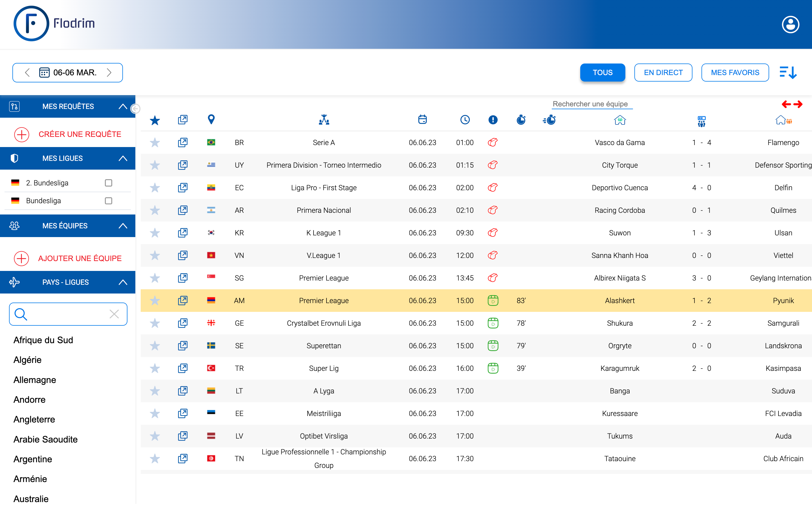Open Alashkert vs Pyunik match details icon
The height and width of the screenshot is (508, 812).
(x=182, y=300)
